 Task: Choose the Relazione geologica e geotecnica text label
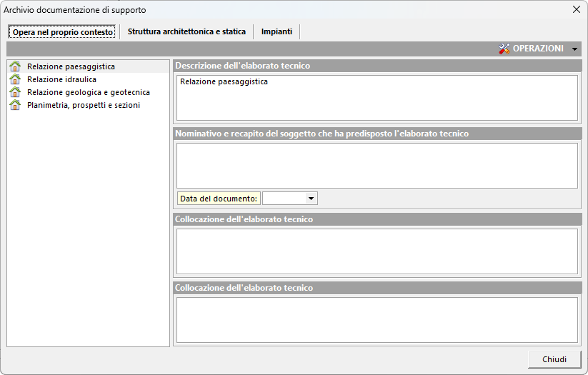88,92
